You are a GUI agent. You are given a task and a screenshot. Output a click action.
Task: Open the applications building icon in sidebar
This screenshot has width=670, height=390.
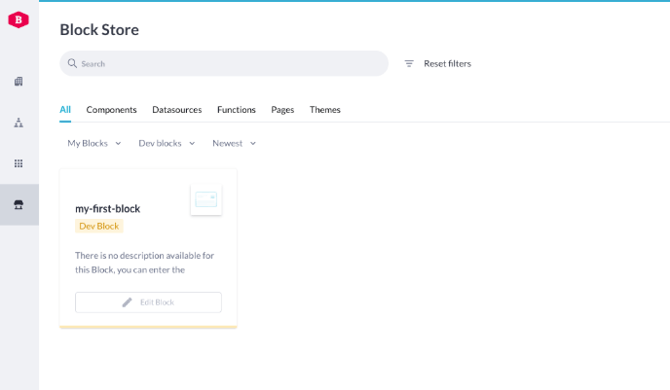coord(18,82)
